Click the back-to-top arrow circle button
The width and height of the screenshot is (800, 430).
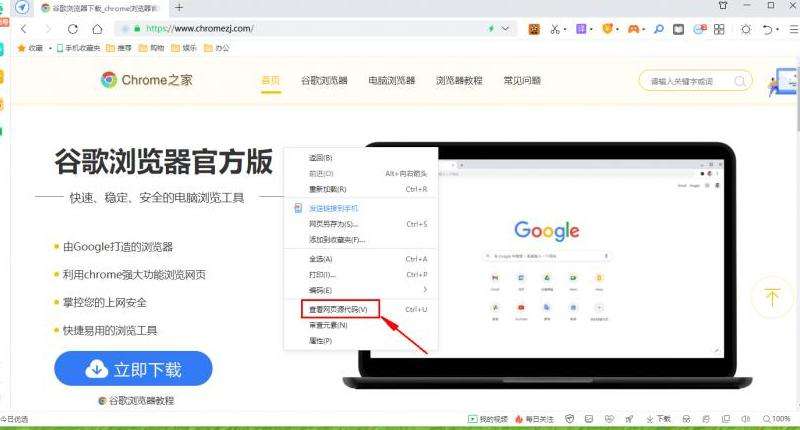(x=772, y=297)
